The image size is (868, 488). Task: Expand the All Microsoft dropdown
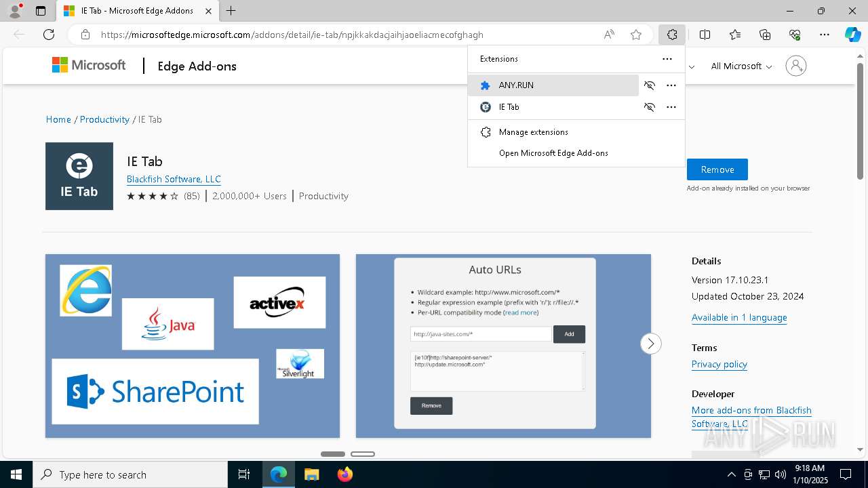(x=741, y=66)
